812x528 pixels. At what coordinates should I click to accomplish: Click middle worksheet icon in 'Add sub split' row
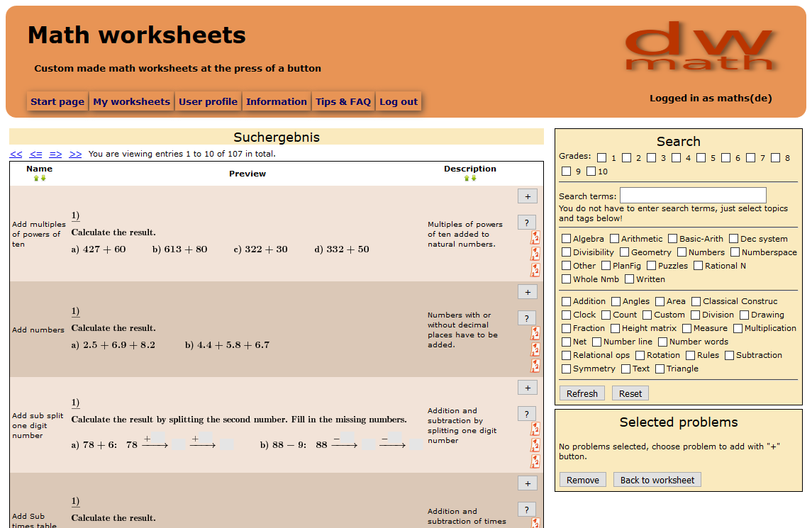click(535, 445)
